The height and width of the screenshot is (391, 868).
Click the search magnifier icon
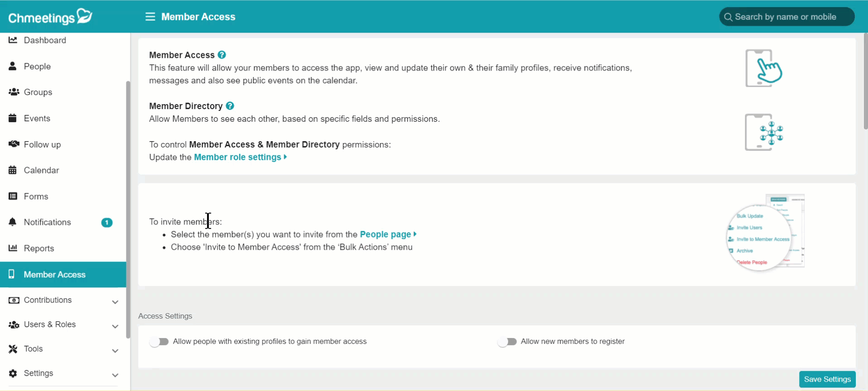(728, 17)
